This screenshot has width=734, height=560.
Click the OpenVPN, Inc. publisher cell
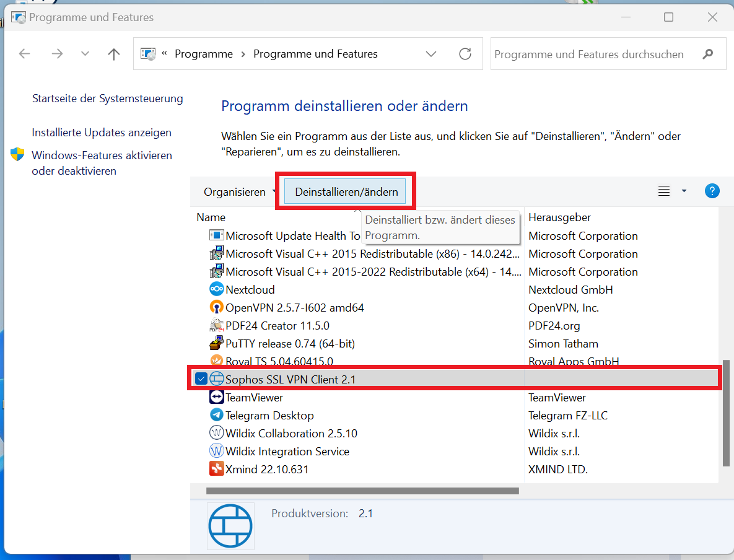[564, 308]
